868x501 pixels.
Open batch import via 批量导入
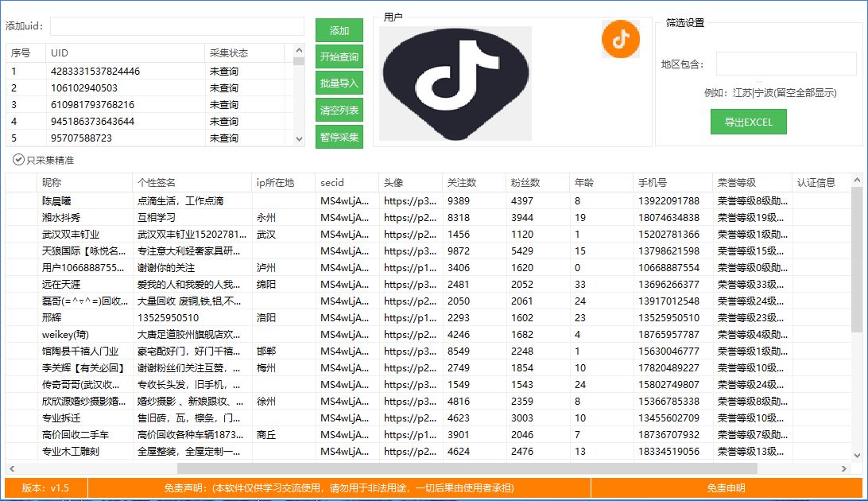(x=339, y=82)
